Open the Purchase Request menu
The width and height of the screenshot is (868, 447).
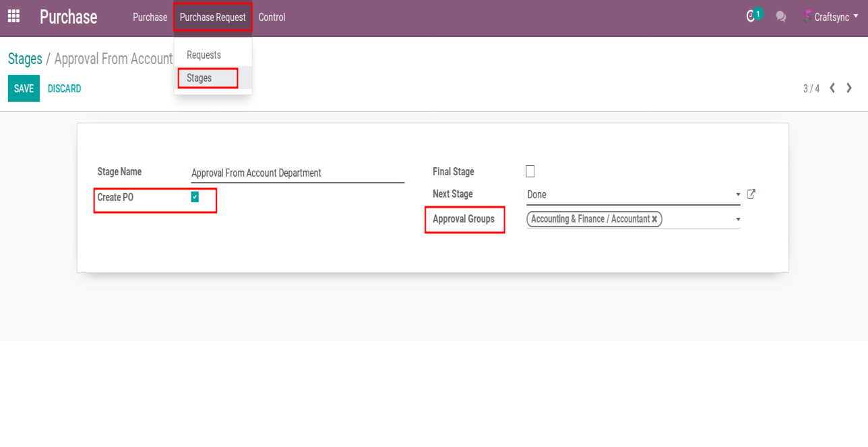212,17
